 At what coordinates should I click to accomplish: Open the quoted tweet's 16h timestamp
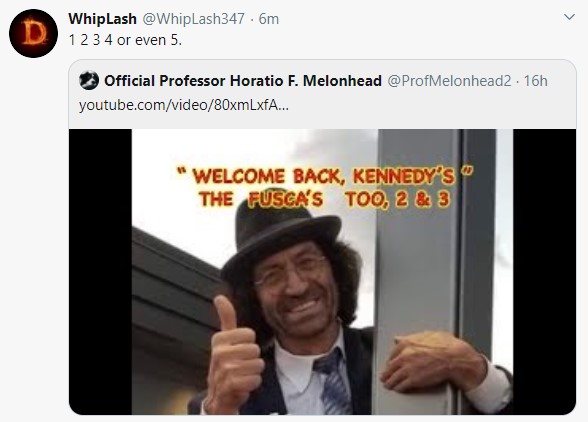click(536, 81)
